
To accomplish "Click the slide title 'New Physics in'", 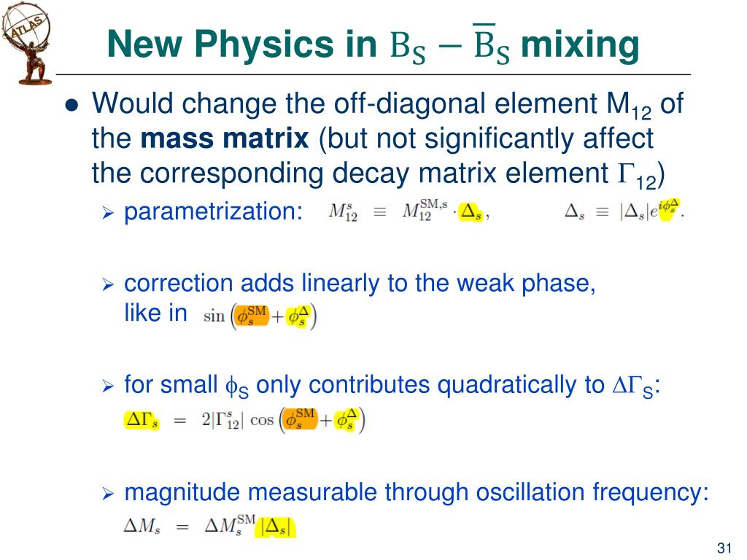I will [242, 44].
